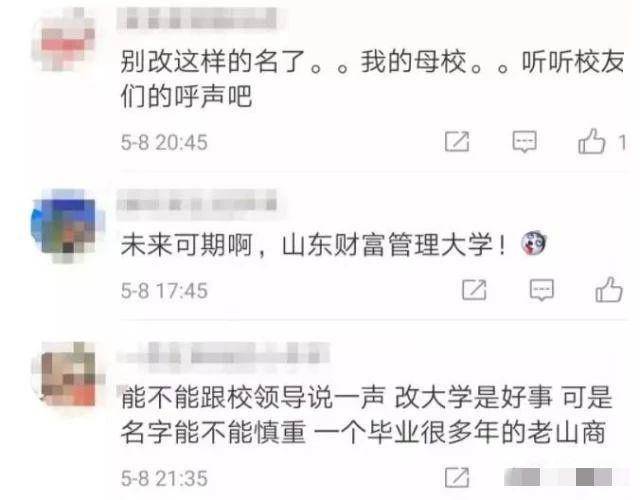Like the comment posted at 5-8 20:45

591,141
